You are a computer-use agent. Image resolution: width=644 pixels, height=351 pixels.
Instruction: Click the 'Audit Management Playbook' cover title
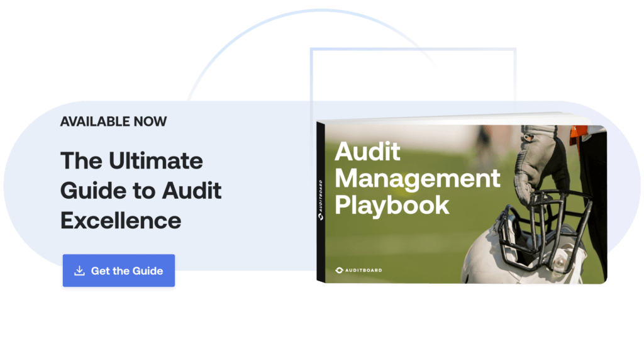click(x=418, y=179)
